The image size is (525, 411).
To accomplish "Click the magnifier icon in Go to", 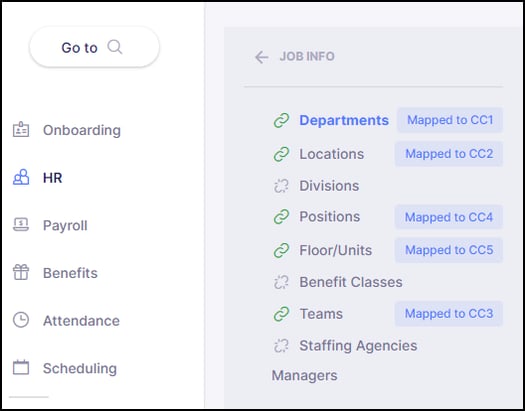I will click(x=115, y=47).
